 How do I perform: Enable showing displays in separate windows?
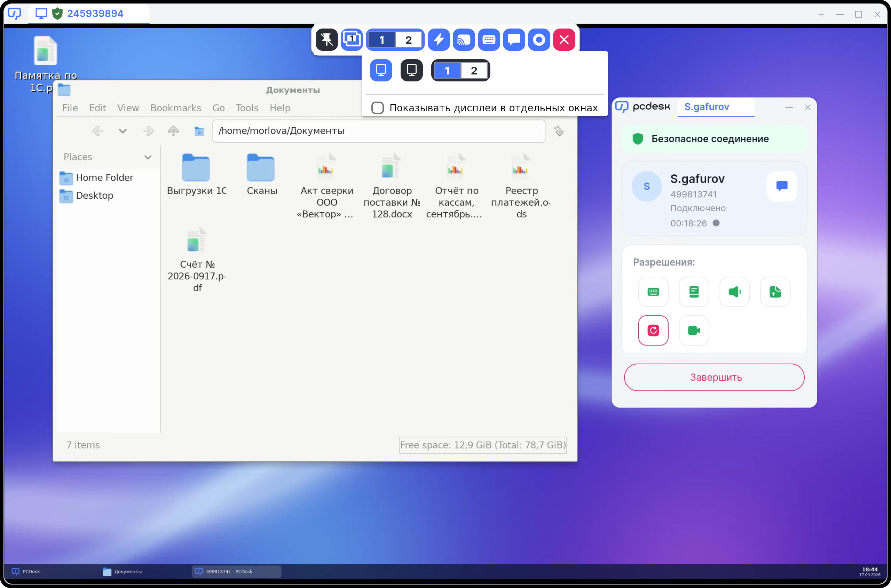click(x=377, y=108)
